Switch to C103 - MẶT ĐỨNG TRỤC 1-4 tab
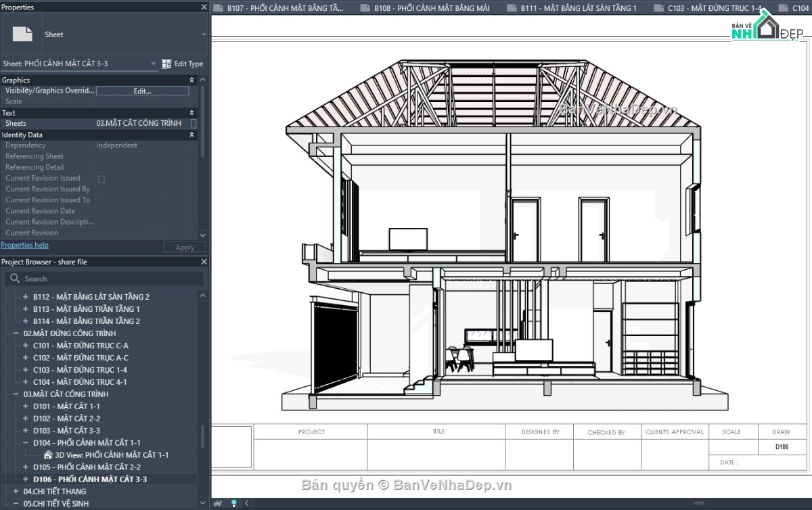 tap(714, 8)
